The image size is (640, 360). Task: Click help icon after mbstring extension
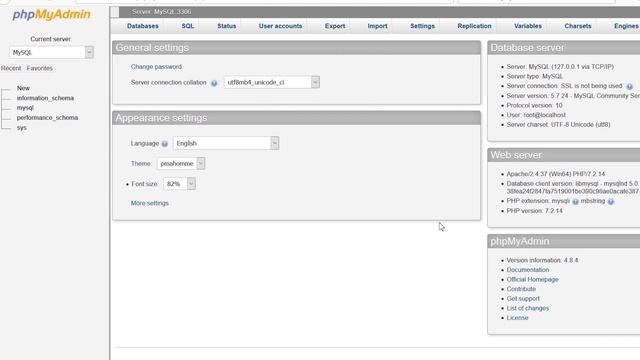(611, 202)
